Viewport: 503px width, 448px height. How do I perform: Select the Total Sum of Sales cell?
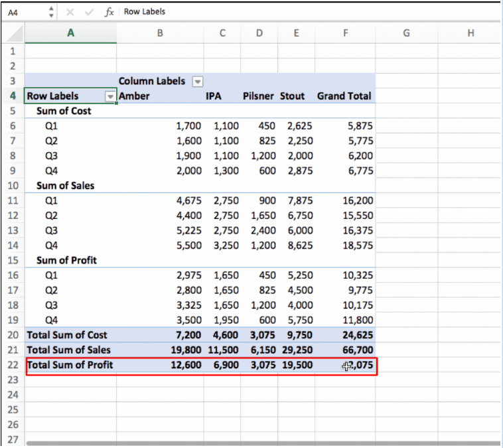point(68,350)
